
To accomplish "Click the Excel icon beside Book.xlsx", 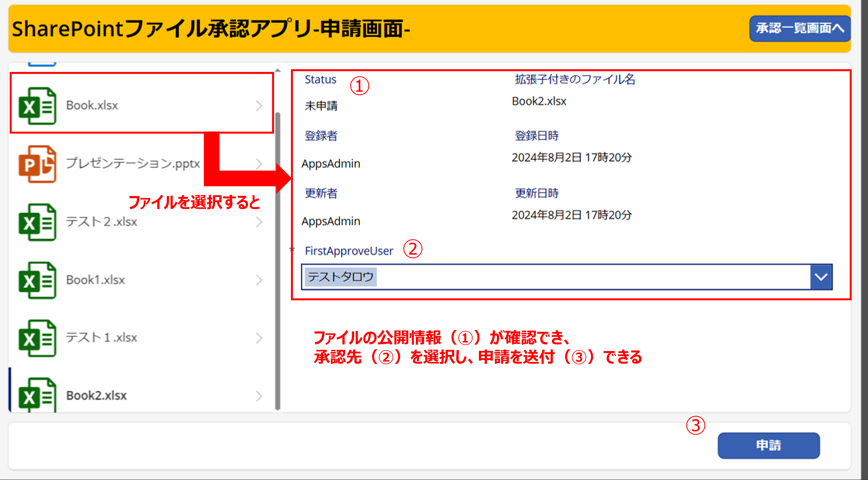I will [37, 106].
